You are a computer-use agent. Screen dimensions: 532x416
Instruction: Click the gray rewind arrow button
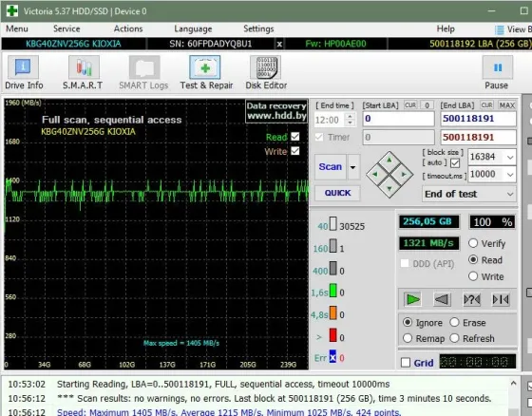442,299
